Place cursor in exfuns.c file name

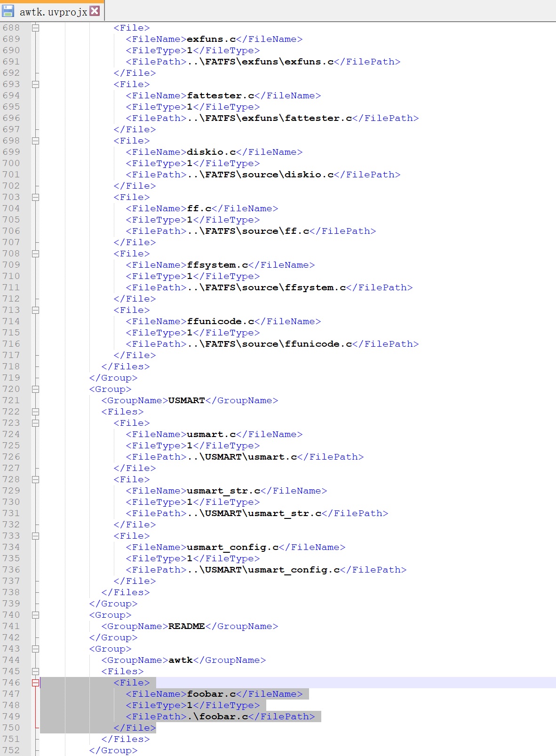coord(211,39)
